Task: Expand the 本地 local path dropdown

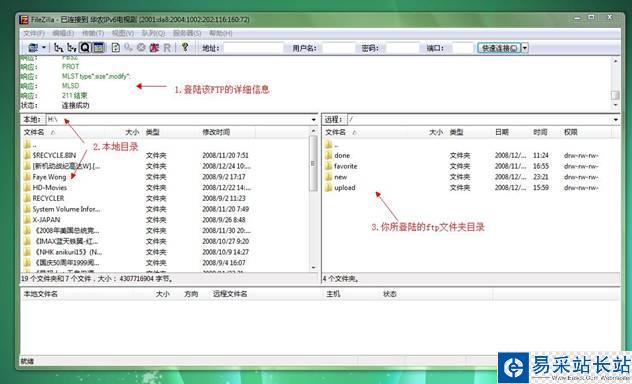Action: [314, 120]
